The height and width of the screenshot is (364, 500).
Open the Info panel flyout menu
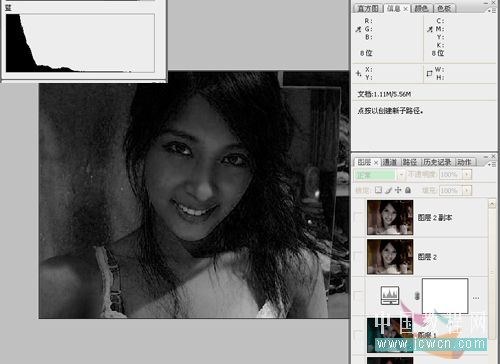tap(493, 10)
